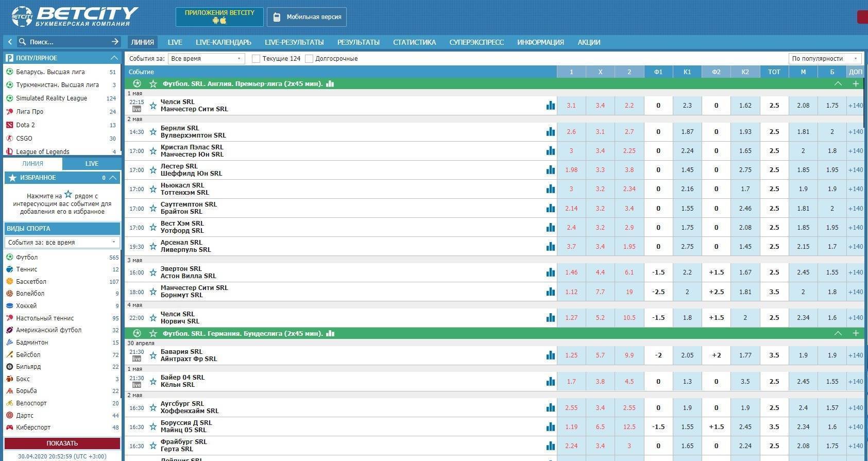Click the back arrow left of search
The width and height of the screenshot is (868, 461).
(x=10, y=42)
